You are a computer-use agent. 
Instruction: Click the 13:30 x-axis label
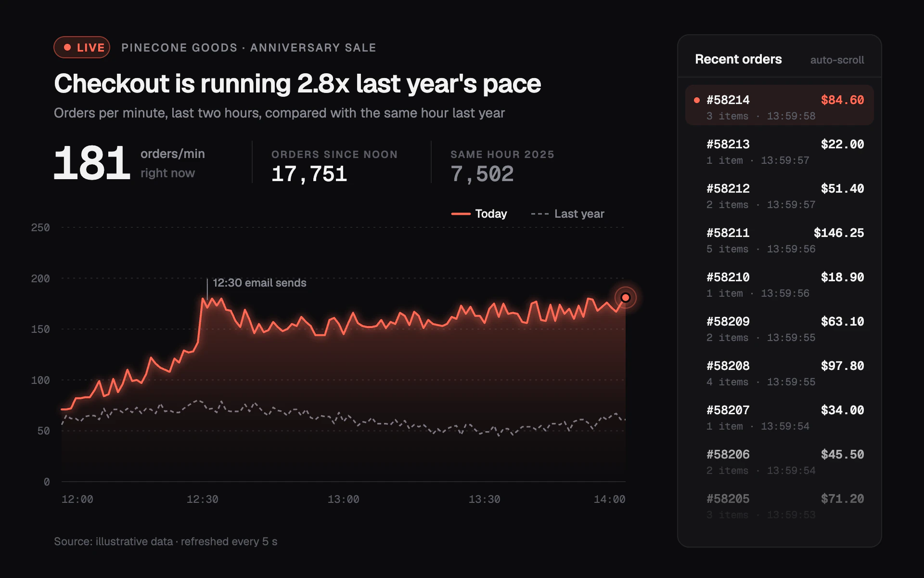click(x=484, y=499)
